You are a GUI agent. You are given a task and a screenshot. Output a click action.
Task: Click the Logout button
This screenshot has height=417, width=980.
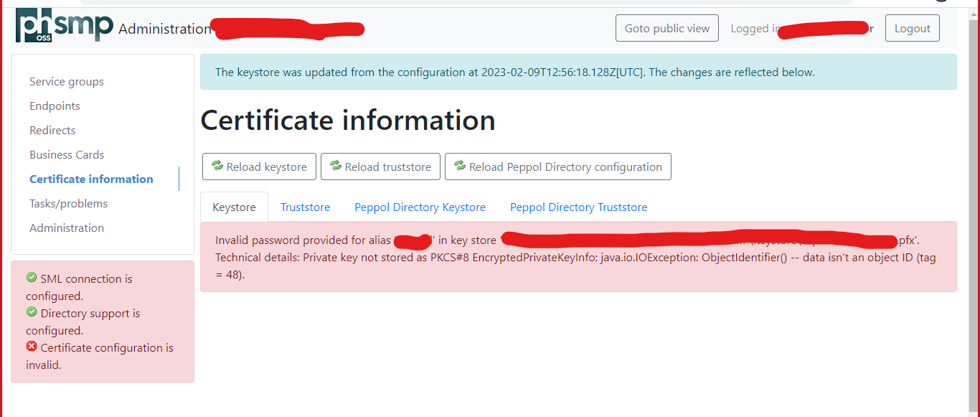912,27
